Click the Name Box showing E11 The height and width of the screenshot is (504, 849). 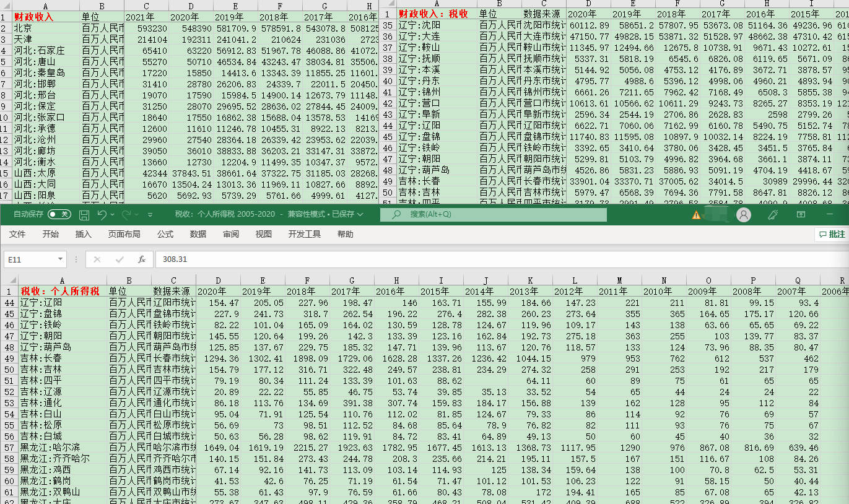click(30, 259)
